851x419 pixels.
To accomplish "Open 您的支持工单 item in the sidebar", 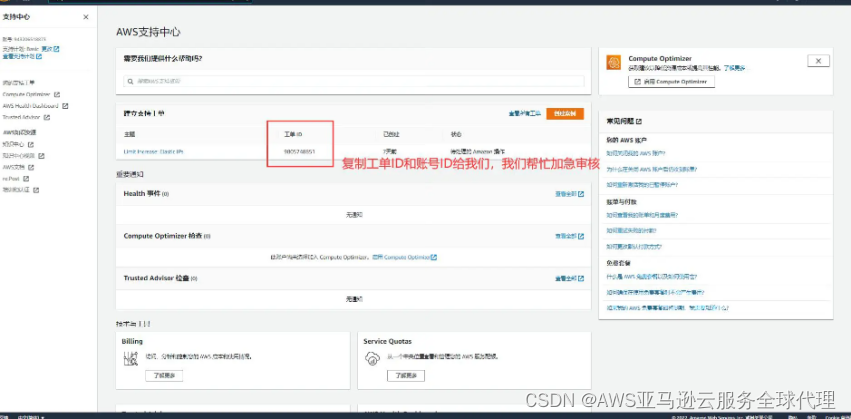I will coord(18,83).
